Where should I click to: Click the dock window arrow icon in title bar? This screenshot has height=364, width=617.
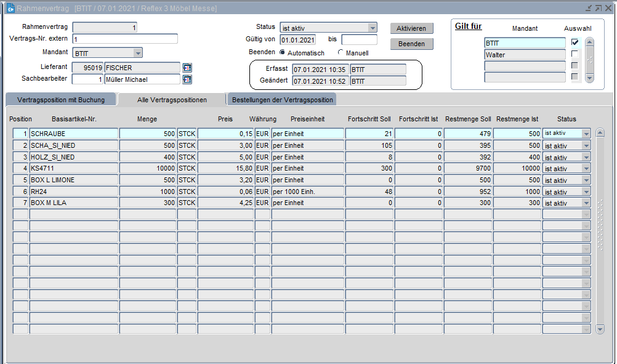tap(589, 8)
